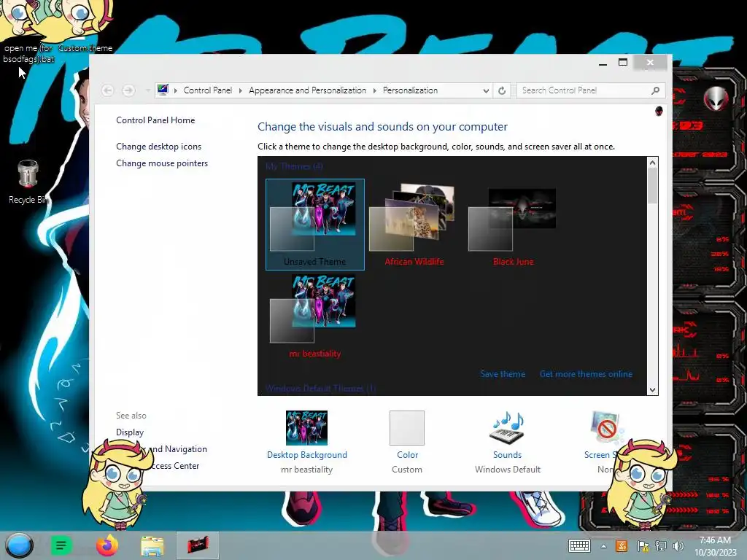Click the Forward navigation arrow
This screenshot has width=747, height=560.
click(x=128, y=90)
